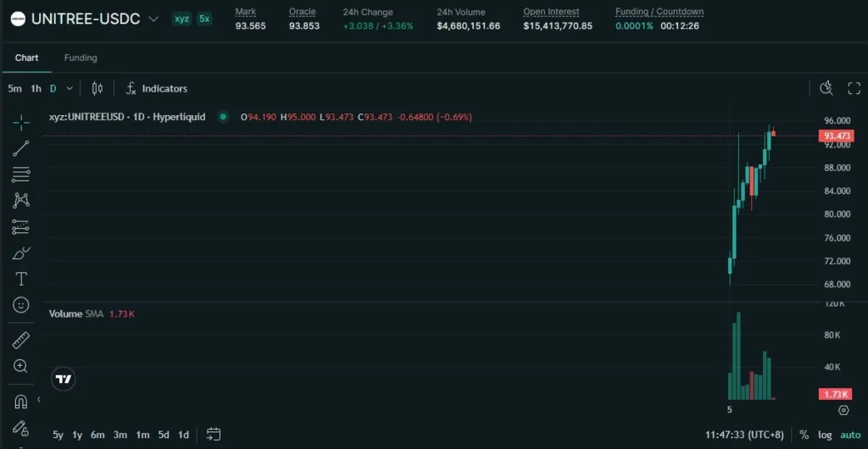Click the quick search icon

tap(826, 88)
